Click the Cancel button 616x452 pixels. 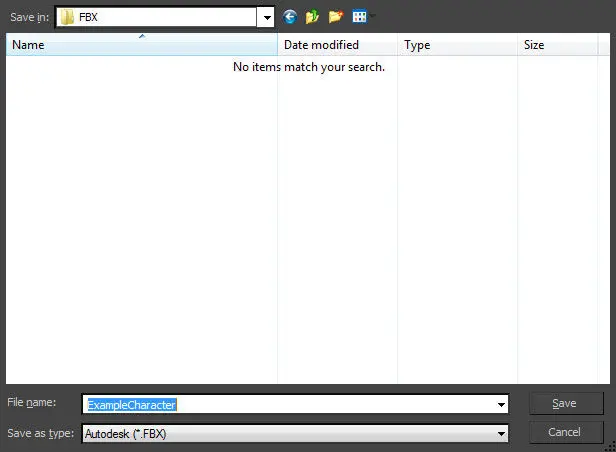[x=566, y=432]
